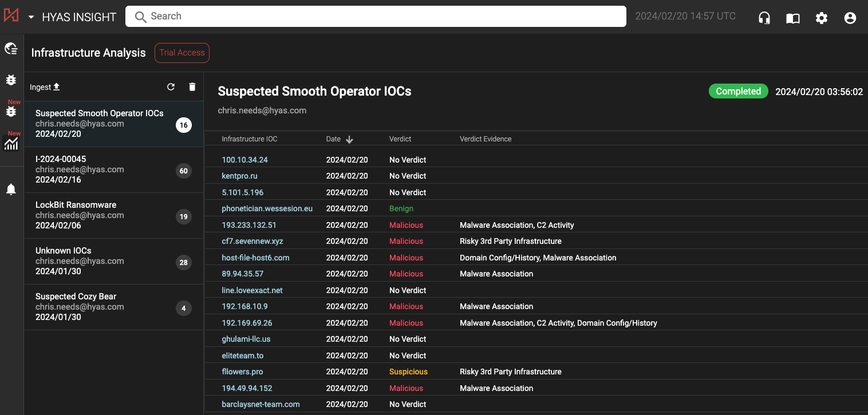Select the Unknown IOCs analysis entry
Image resolution: width=868 pixels, height=415 pixels.
(114, 262)
